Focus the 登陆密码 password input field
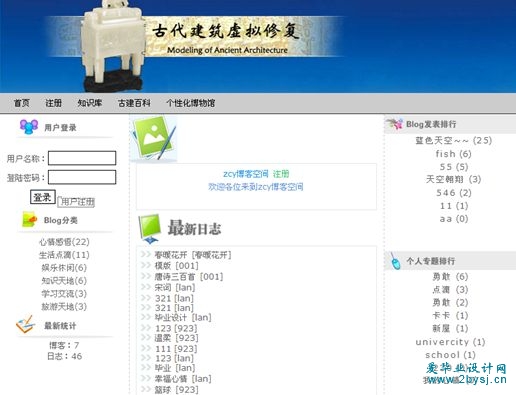 tap(82, 177)
